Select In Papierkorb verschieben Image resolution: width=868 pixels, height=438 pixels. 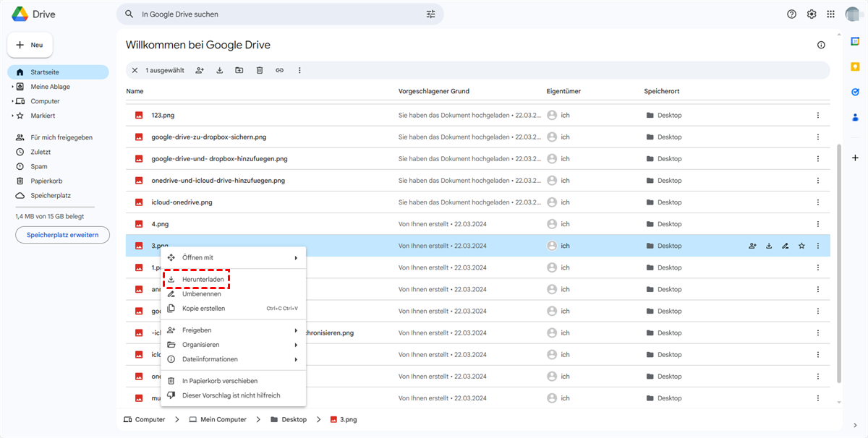pos(219,381)
